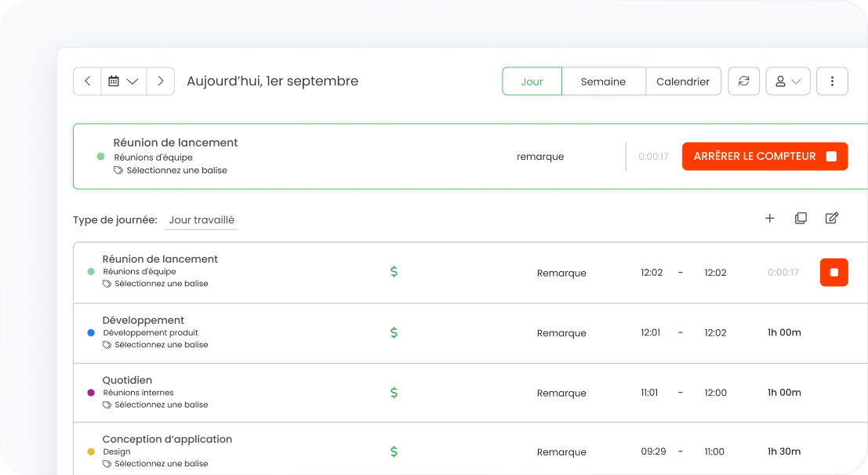Click the Quotidien task title
The image size is (868, 475).
click(127, 380)
